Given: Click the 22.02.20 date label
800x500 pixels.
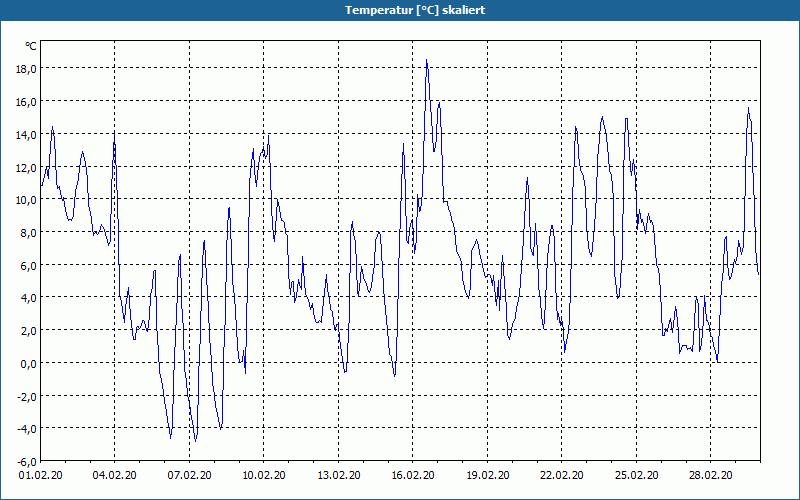Looking at the screenshot, I should click(x=562, y=476).
